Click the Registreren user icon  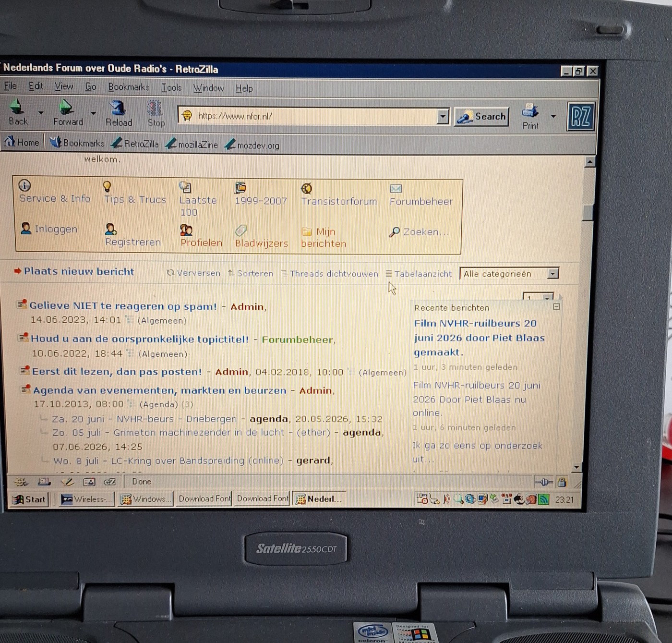[111, 229]
